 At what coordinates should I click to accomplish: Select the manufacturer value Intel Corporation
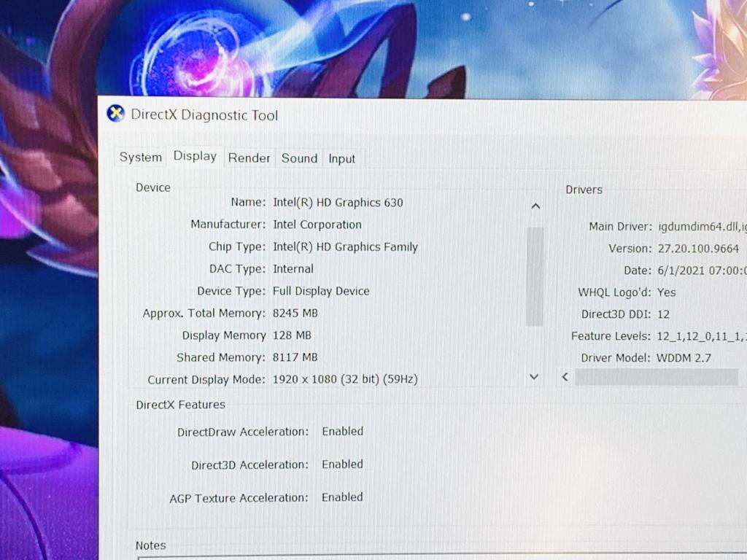tap(317, 225)
